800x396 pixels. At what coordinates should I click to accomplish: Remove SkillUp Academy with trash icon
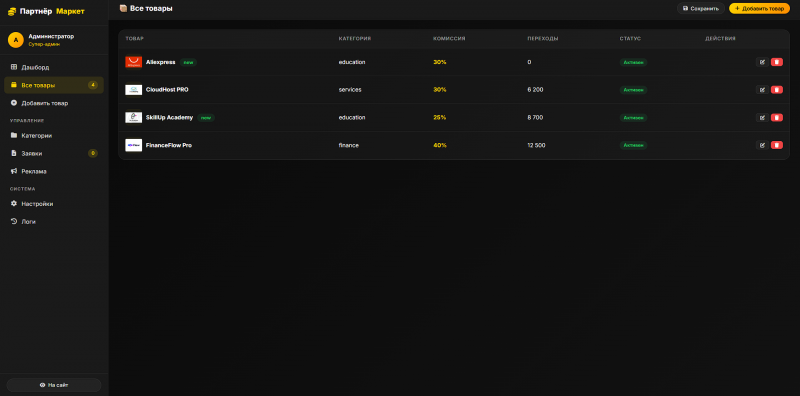click(777, 117)
